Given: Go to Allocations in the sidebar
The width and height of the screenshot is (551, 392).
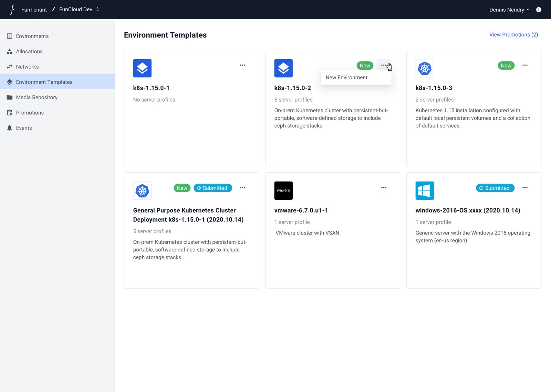Looking at the screenshot, I should click(29, 51).
